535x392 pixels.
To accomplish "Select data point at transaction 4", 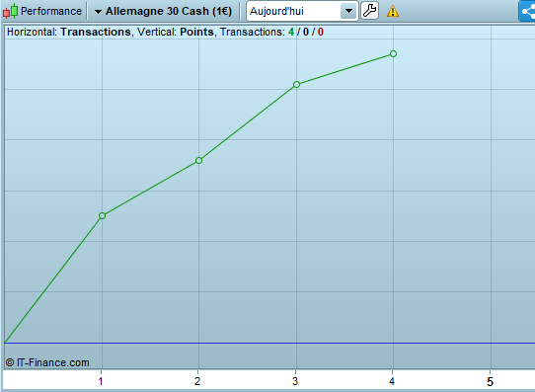I will point(393,54).
